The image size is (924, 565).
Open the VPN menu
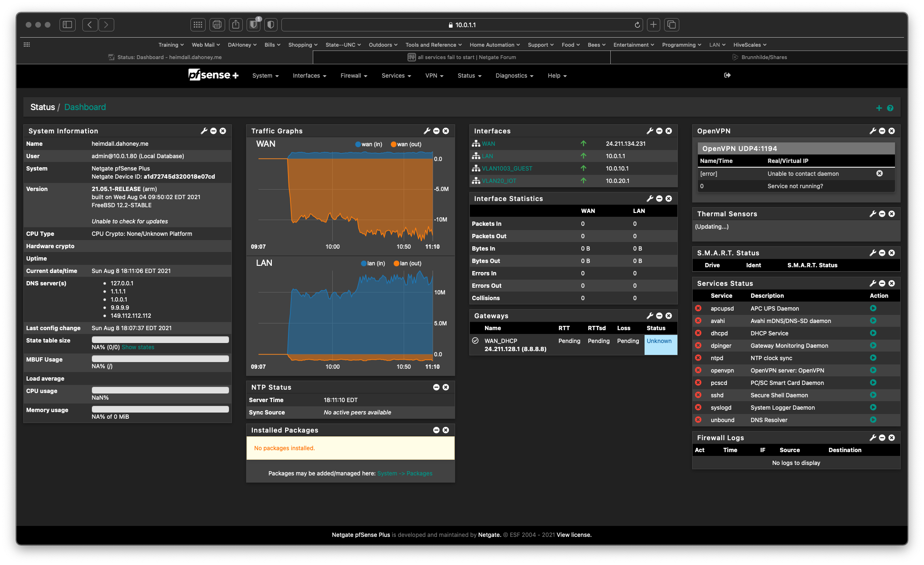[x=434, y=76]
